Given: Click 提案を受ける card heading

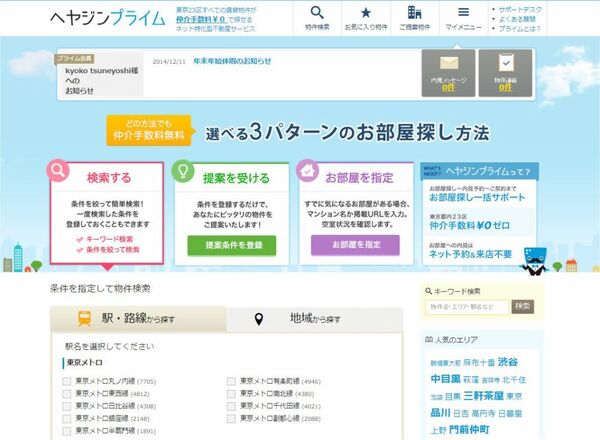Looking at the screenshot, I should click(x=236, y=178).
